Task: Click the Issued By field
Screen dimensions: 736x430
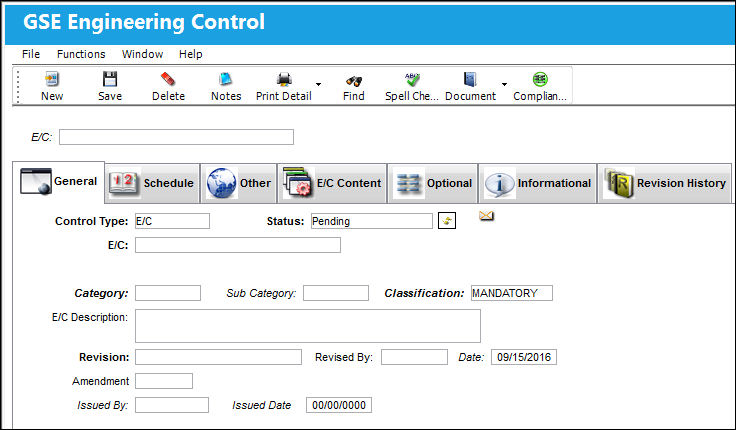Action: [x=172, y=405]
